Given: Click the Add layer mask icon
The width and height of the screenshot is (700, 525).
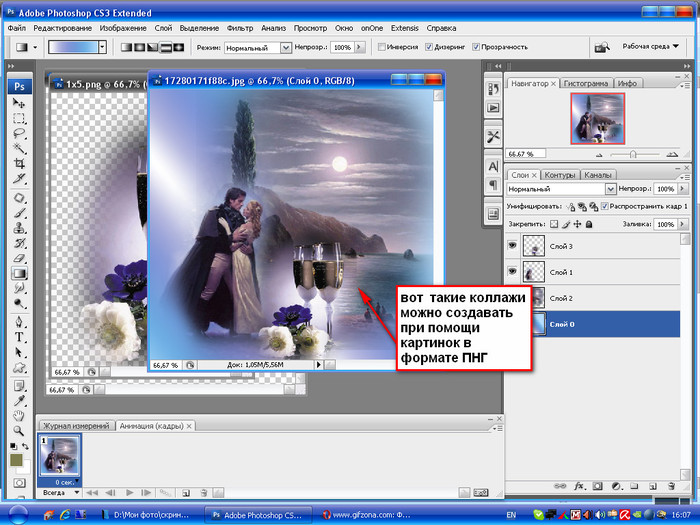Looking at the screenshot, I should click(x=598, y=486).
